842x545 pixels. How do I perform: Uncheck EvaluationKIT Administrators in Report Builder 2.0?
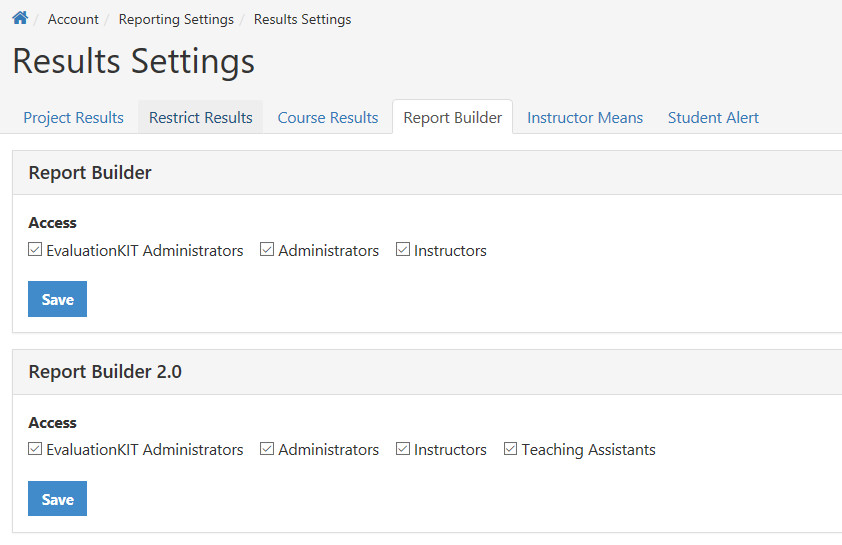(35, 448)
